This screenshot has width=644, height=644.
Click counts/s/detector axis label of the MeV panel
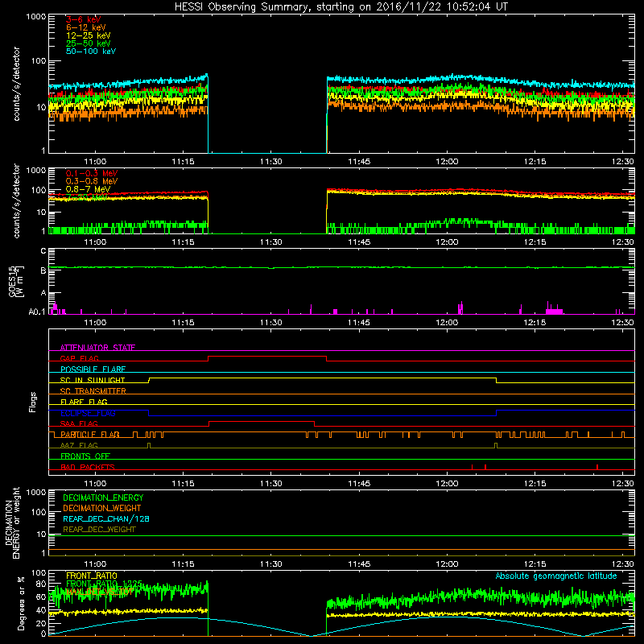click(16, 200)
